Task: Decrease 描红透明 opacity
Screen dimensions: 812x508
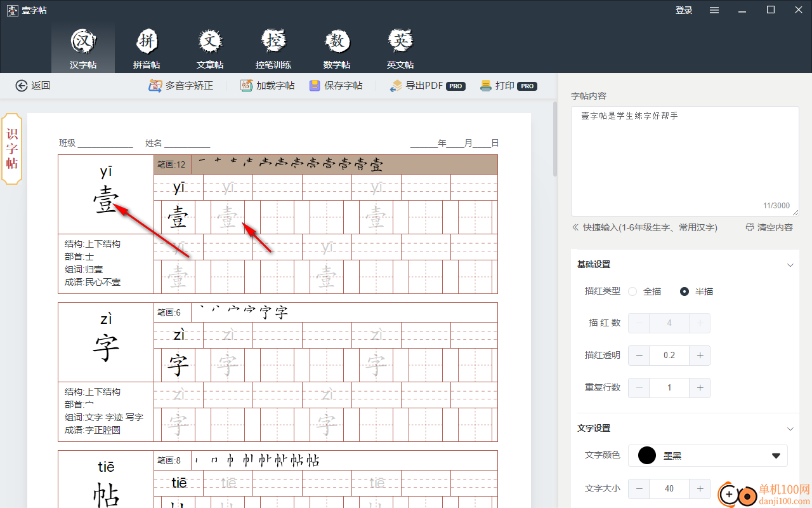Action: (x=639, y=355)
